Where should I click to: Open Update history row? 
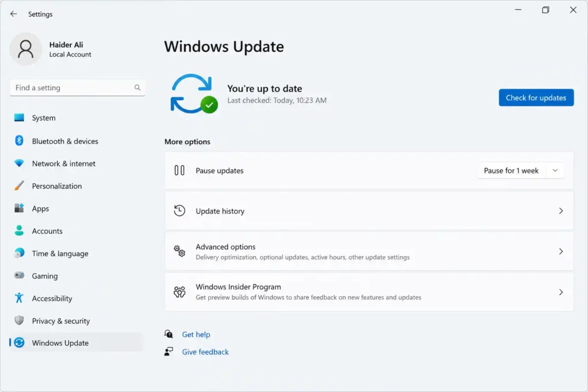tap(369, 211)
